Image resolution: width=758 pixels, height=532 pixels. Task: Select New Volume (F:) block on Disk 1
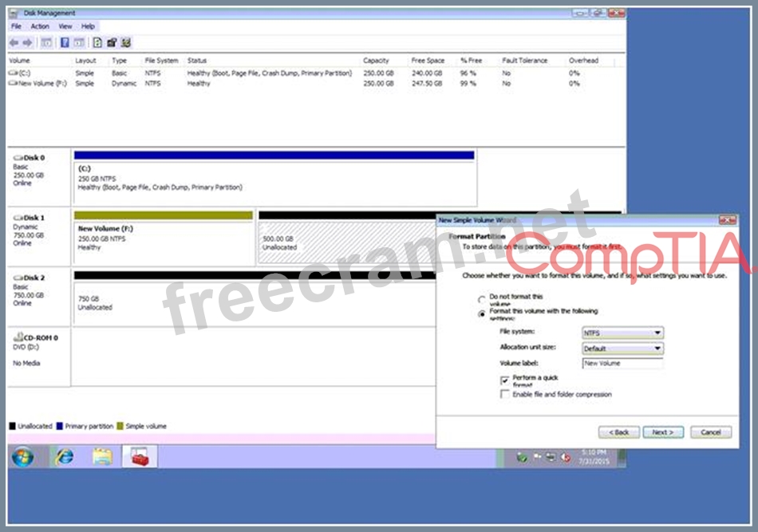(x=164, y=238)
